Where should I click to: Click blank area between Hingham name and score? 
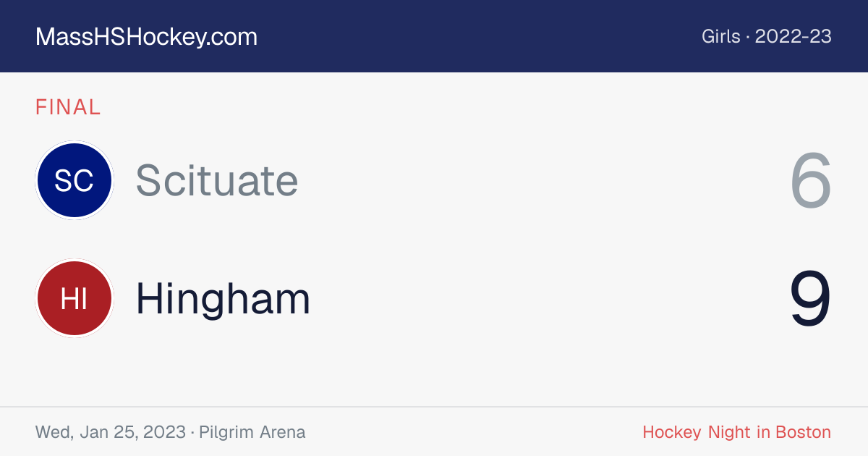(550, 298)
